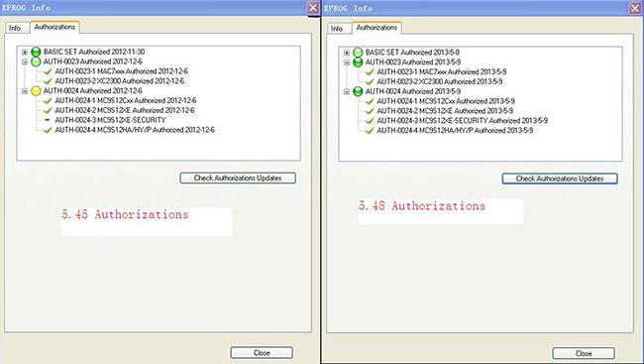Select 'AUTH-0024-1 MC9S12Cxx Authorized 2013-5-9' text

point(446,101)
